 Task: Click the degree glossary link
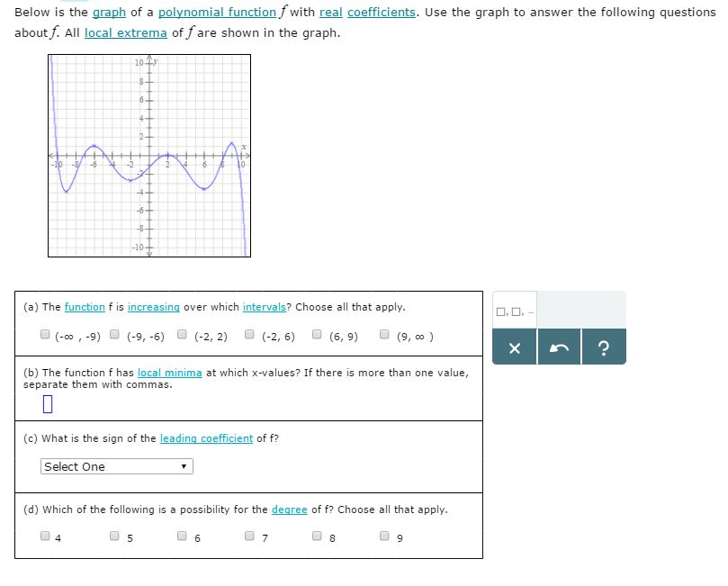pos(289,509)
